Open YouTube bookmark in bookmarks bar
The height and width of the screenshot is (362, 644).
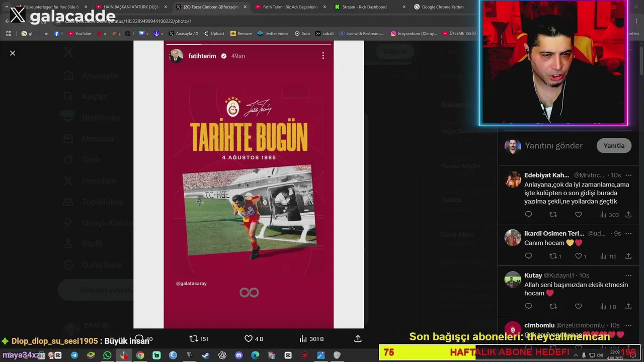point(79,34)
